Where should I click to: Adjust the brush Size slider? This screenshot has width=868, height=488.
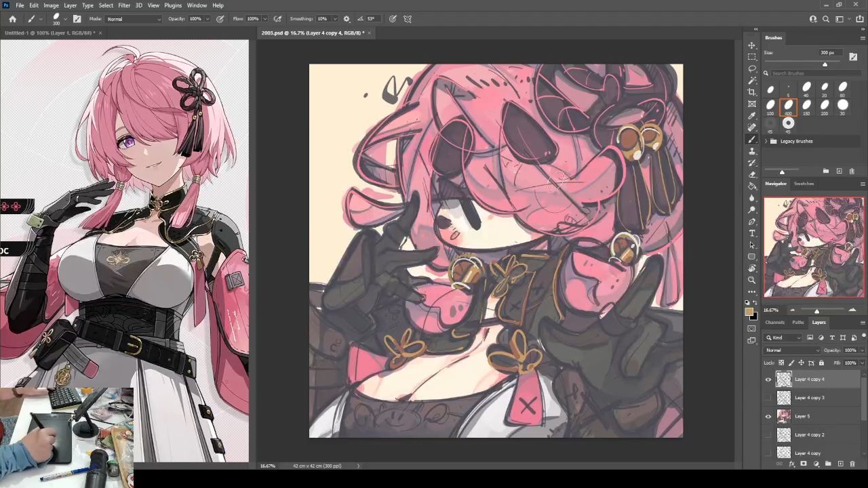point(825,64)
